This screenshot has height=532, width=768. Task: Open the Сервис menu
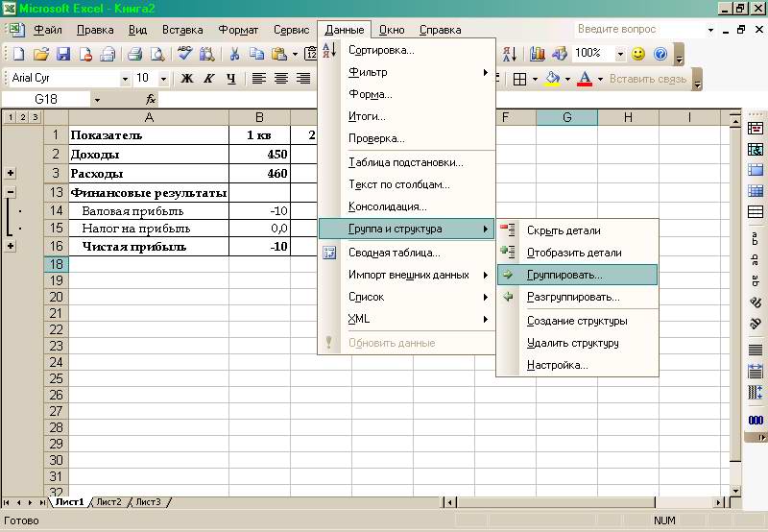[x=292, y=30]
